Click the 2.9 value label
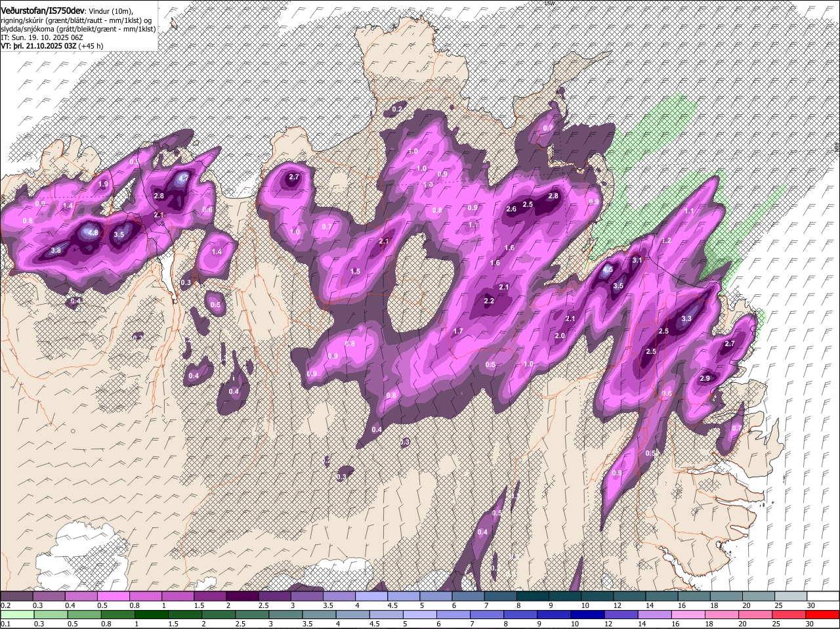 [x=705, y=378]
